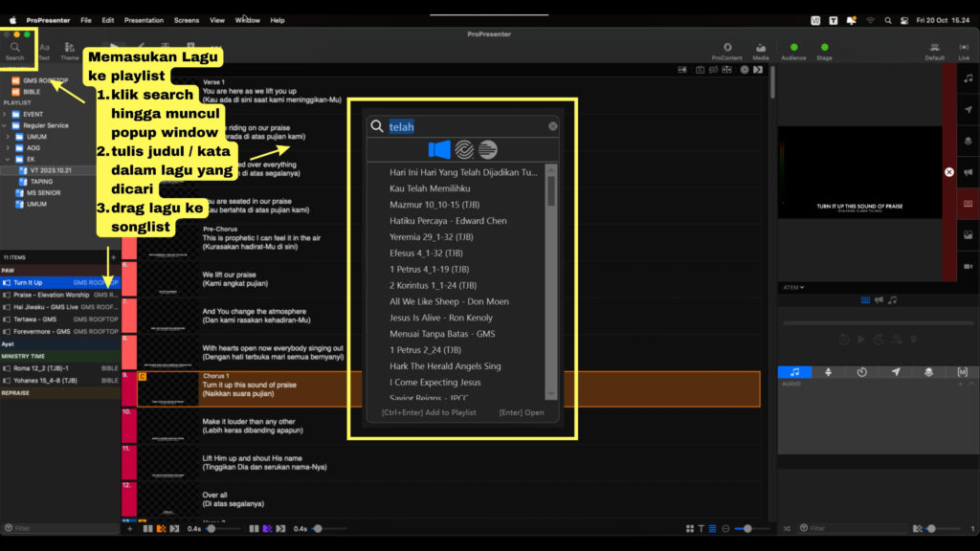
Task: Expand the AOG folder
Action: point(8,148)
